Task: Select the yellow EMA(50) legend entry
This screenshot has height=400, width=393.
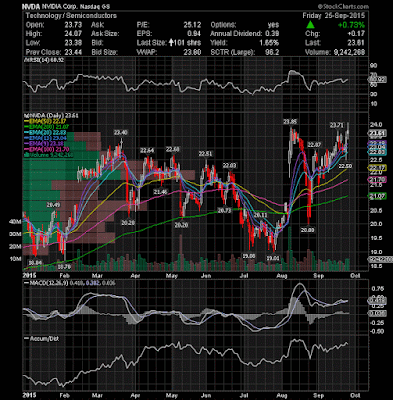Action: point(46,121)
